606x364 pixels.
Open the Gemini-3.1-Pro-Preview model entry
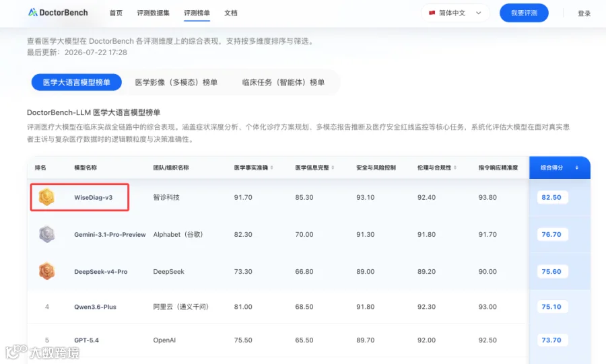(x=110, y=234)
